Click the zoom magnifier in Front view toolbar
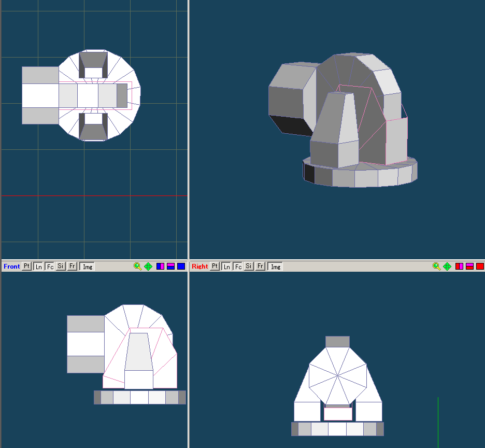The width and height of the screenshot is (485, 448). coord(137,266)
